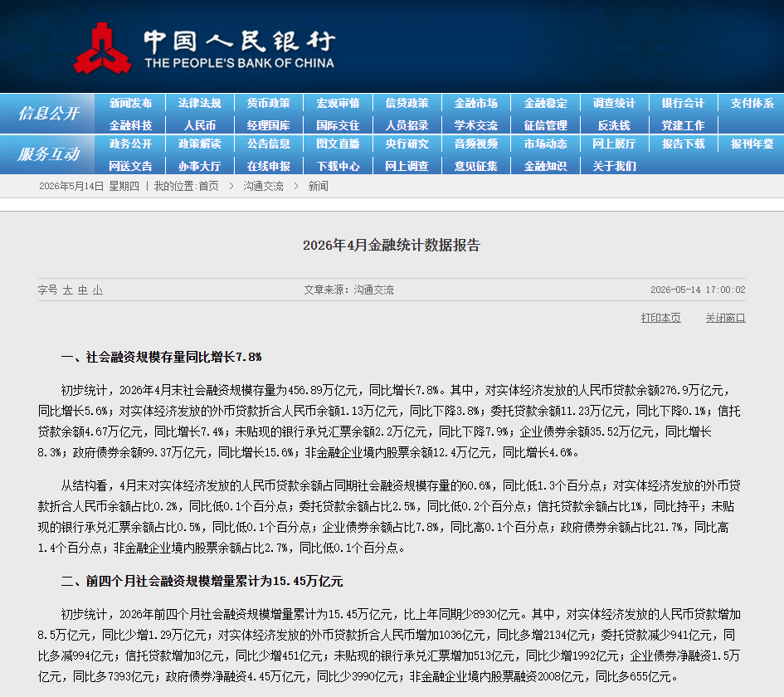Open 国际交往 section
784x697 pixels.
click(338, 125)
